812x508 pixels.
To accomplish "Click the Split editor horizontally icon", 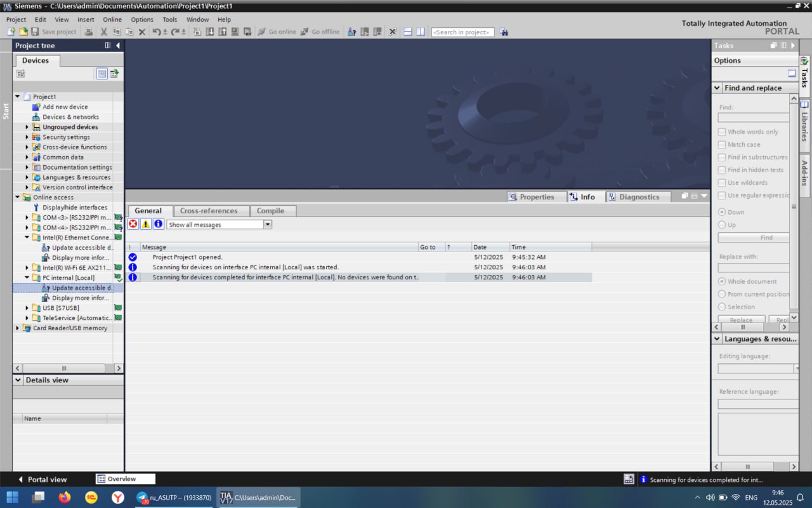I will coord(408,32).
